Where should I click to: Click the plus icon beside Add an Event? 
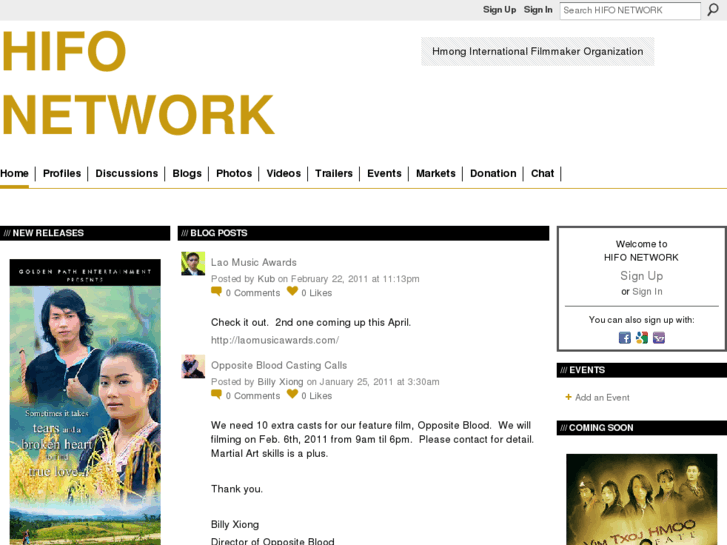tap(568, 397)
